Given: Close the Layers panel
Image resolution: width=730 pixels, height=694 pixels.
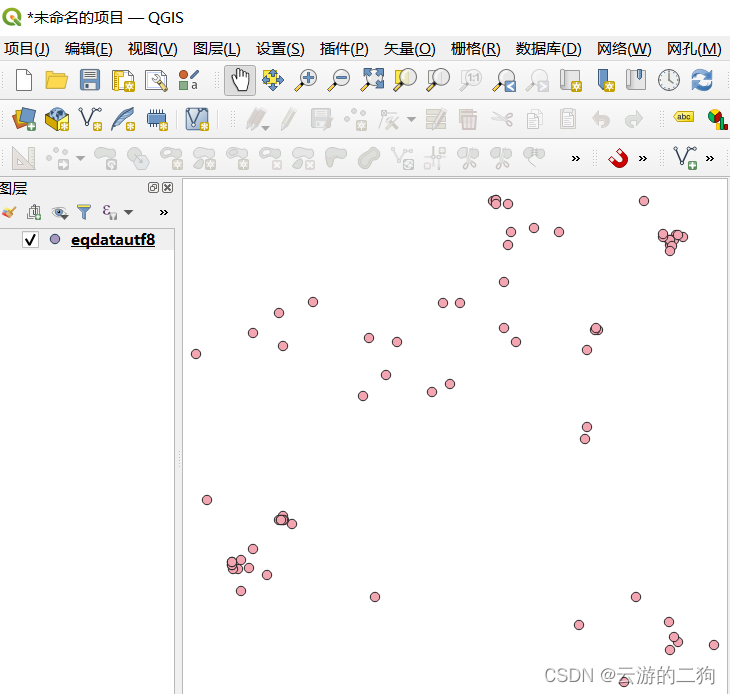Looking at the screenshot, I should [168, 188].
